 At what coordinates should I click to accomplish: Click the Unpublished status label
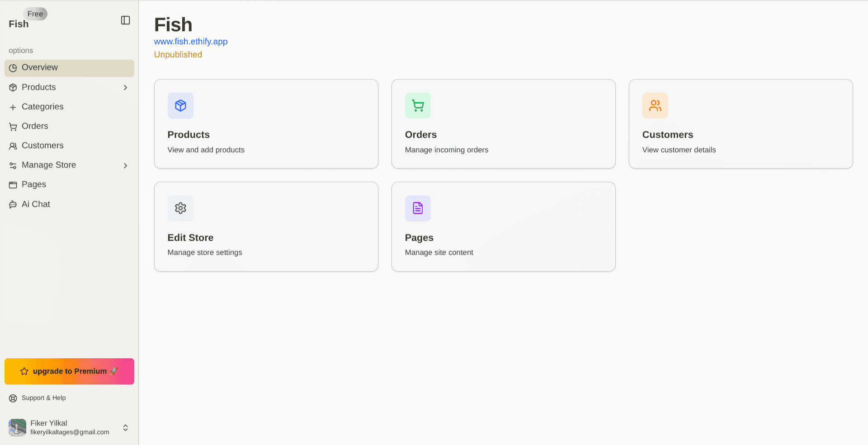click(178, 54)
